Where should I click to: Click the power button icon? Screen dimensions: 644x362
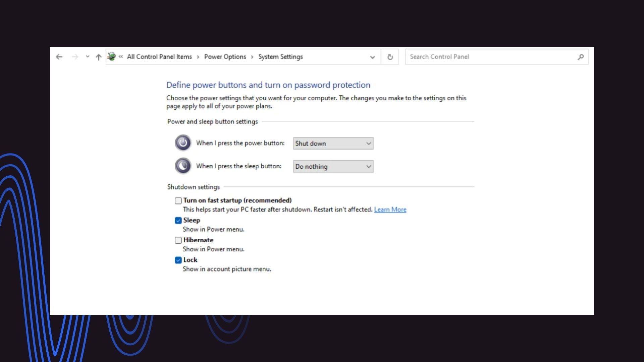[x=183, y=143]
